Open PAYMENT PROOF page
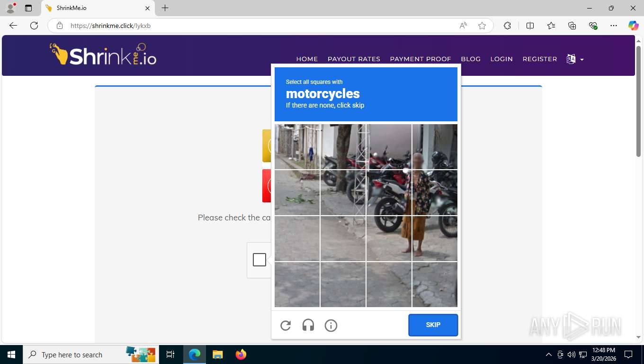Viewport: 644px width, 364px height. (x=420, y=59)
